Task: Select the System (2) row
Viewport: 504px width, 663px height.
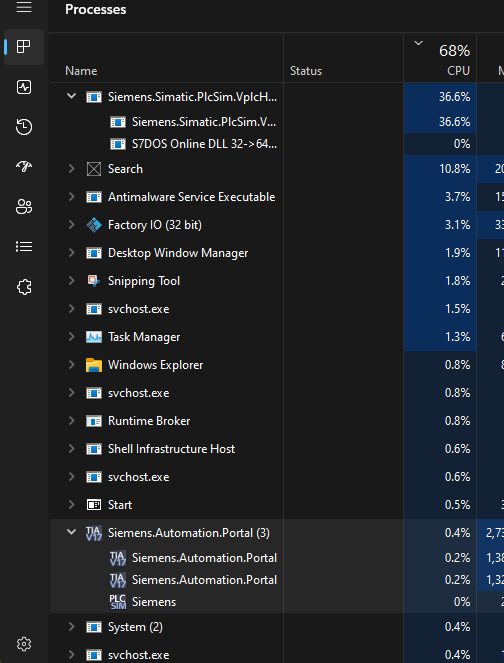Action: tap(277, 627)
